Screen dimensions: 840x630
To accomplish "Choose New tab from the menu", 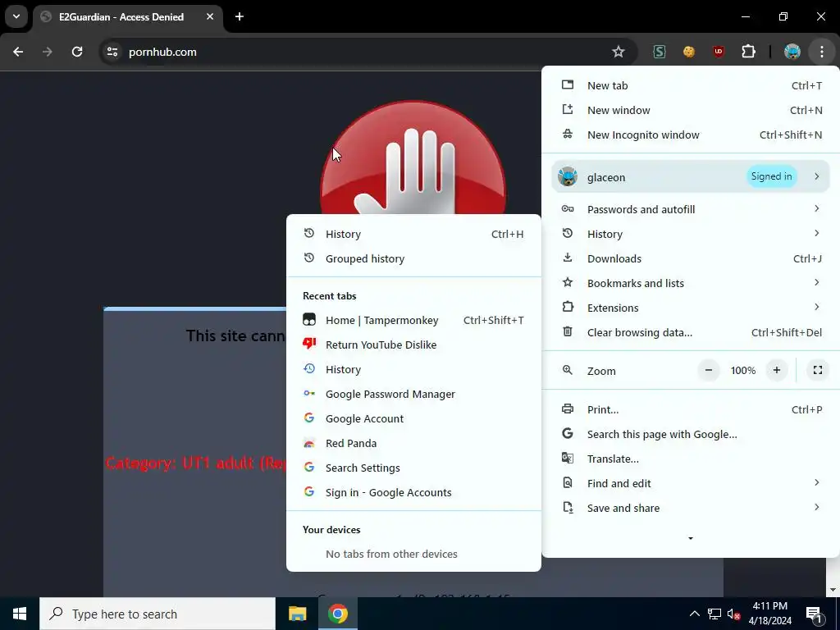I will tap(691, 85).
